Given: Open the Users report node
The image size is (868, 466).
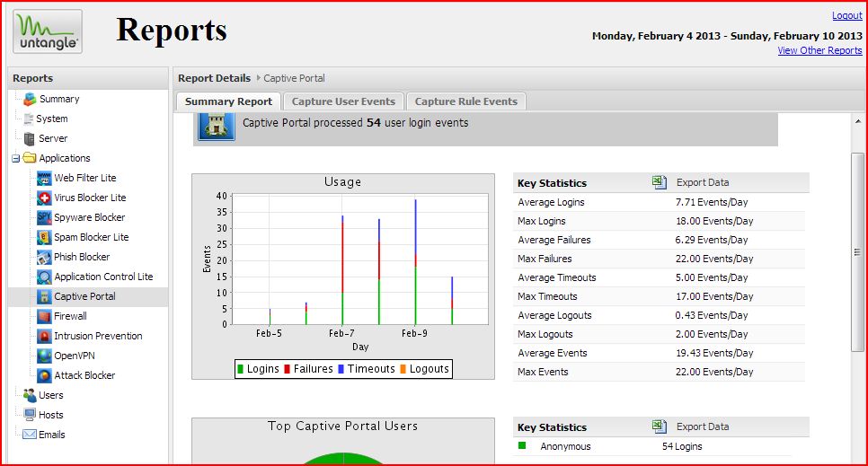Looking at the screenshot, I should [50, 395].
